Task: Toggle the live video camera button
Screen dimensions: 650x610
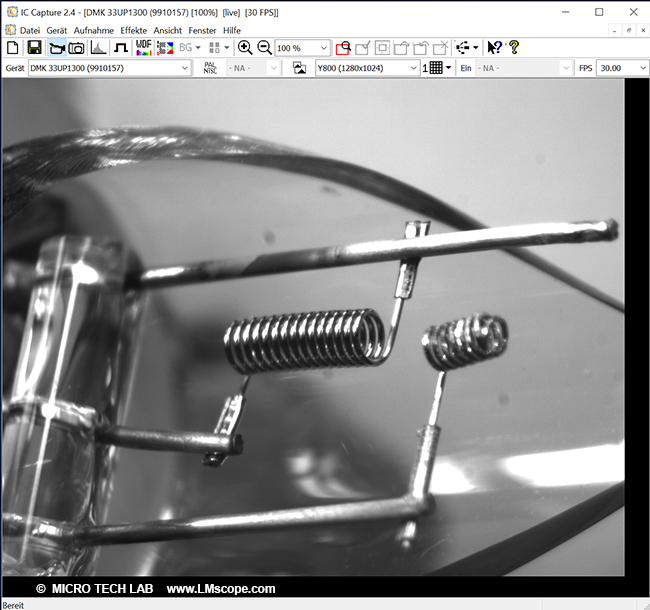Action: pos(55,48)
